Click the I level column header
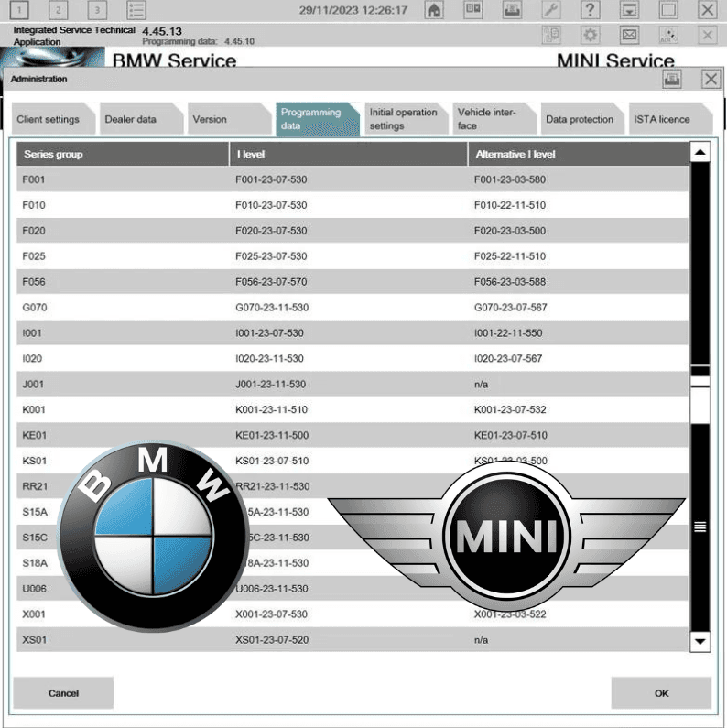This screenshot has height=728, width=727. [348, 154]
